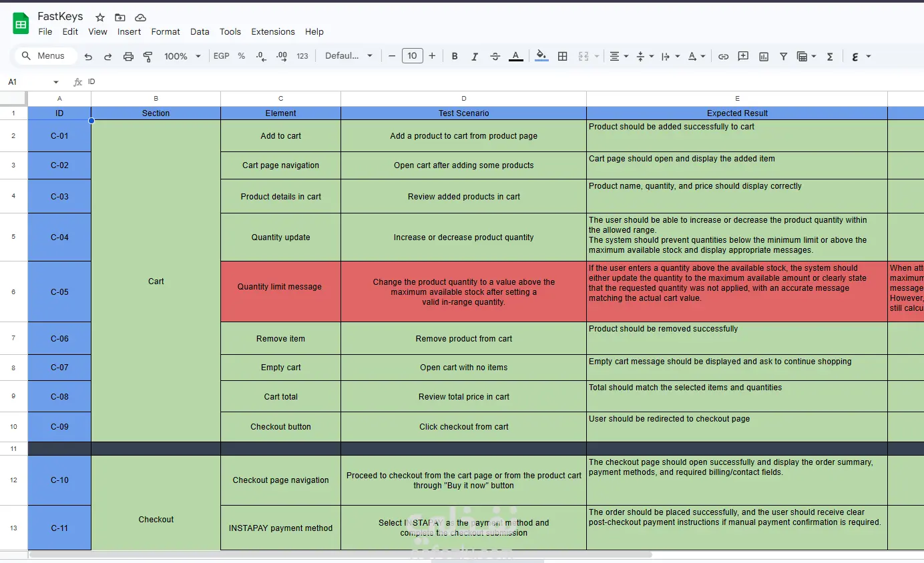Screen dimensions: 924x563
Task: Open the Edit menu
Action: coord(70,31)
